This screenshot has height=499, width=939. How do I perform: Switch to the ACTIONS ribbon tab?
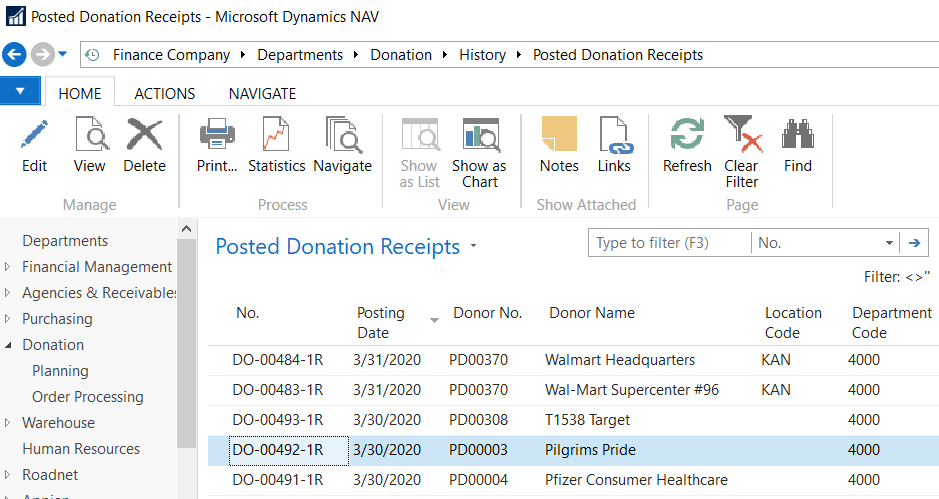pos(165,93)
